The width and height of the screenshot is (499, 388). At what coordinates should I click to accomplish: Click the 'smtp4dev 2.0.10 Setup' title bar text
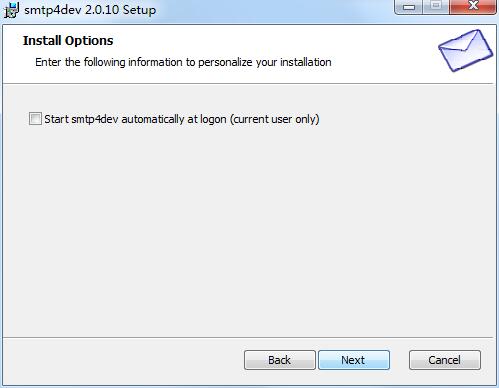pos(90,10)
